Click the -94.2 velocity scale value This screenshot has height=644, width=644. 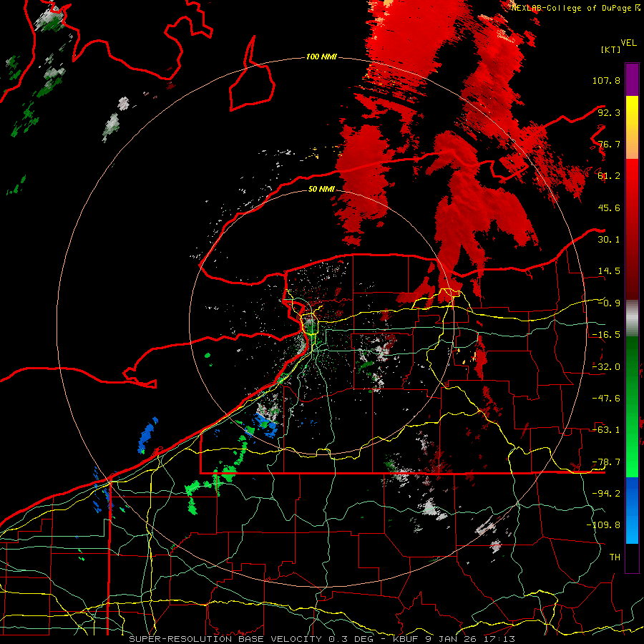606,494
